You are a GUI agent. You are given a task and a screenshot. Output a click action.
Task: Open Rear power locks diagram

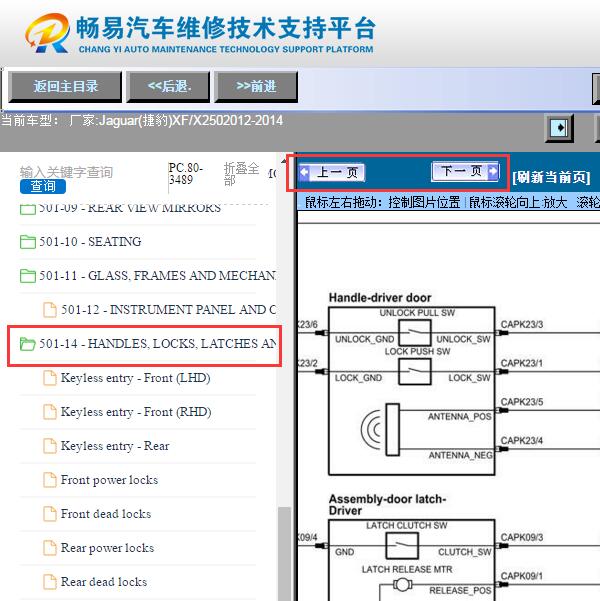click(107, 548)
